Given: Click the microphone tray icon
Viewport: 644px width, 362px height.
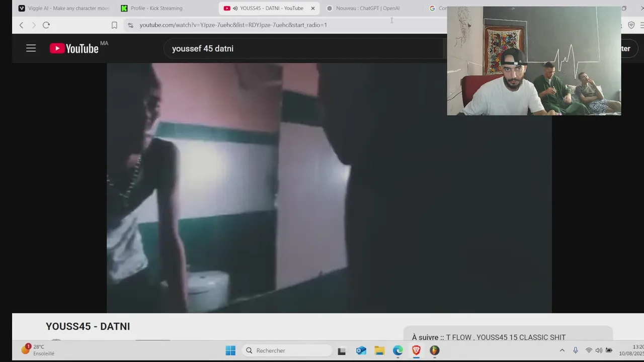Looking at the screenshot, I should [x=576, y=350].
